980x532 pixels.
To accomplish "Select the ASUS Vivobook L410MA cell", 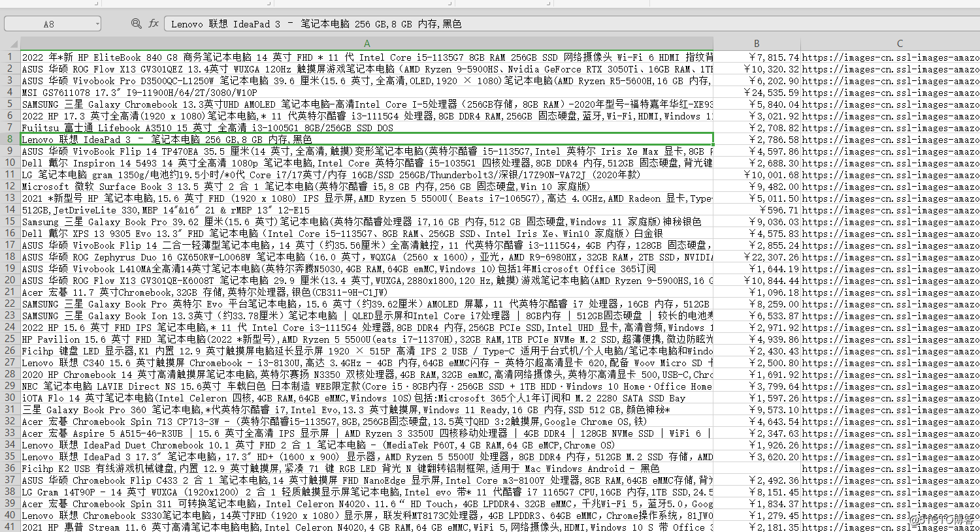I will 367,268.
